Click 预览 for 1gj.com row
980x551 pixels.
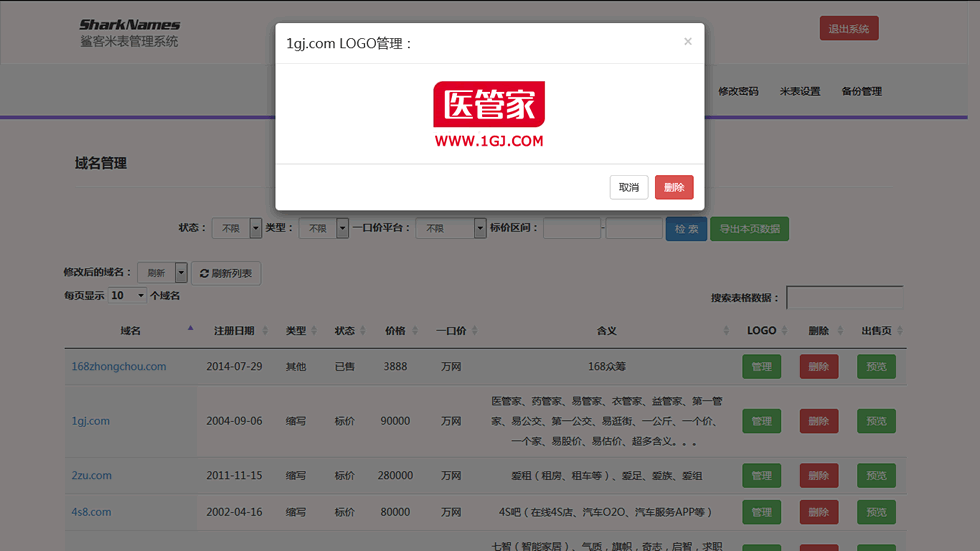point(876,421)
